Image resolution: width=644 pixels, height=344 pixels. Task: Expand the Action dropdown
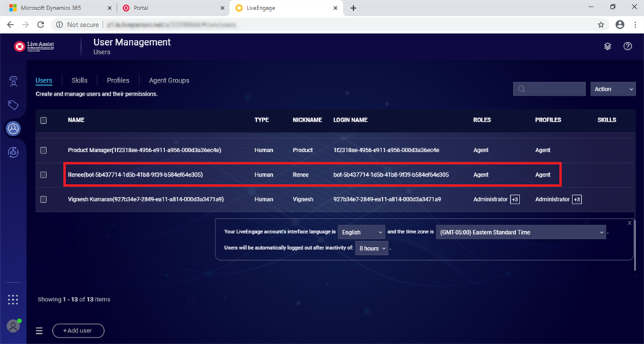(x=613, y=89)
